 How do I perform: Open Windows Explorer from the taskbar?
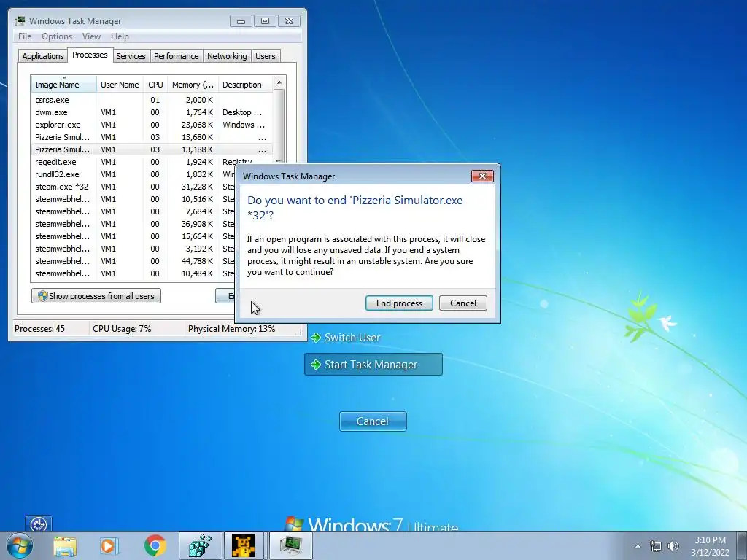pyautogui.click(x=65, y=545)
